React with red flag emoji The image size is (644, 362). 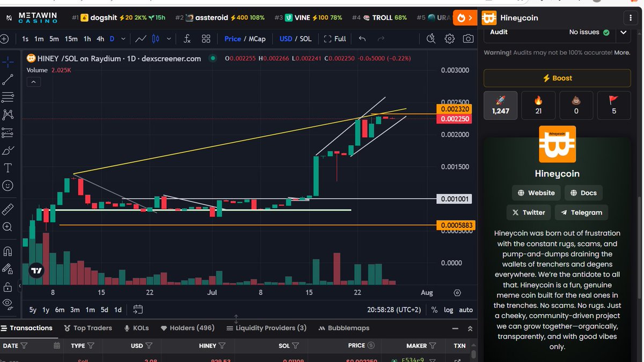(614, 105)
